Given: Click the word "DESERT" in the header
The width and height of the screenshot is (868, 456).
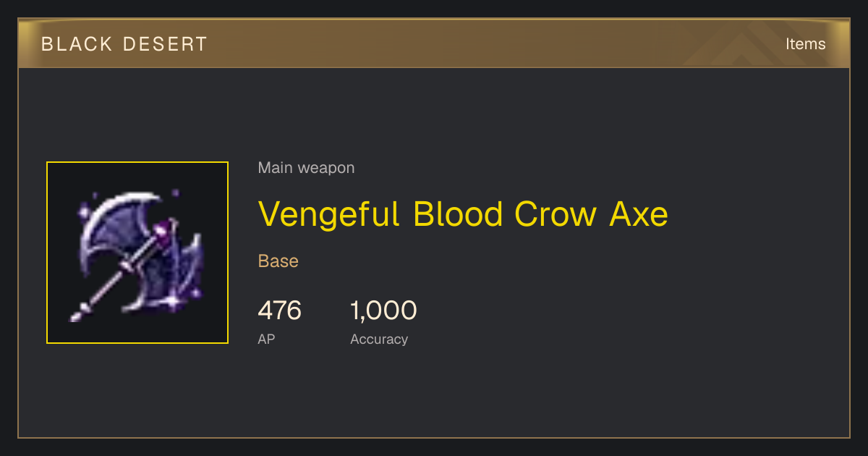Looking at the screenshot, I should (165, 44).
